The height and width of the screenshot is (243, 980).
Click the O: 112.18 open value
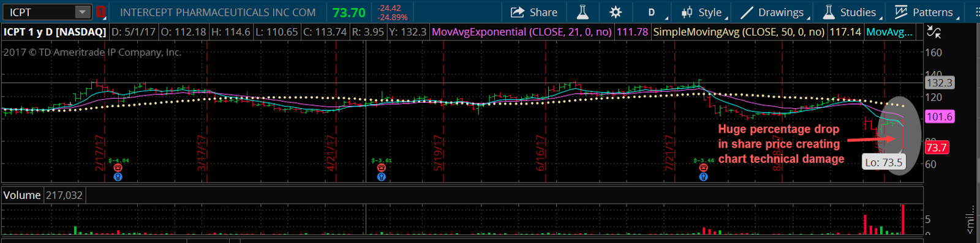(184, 32)
